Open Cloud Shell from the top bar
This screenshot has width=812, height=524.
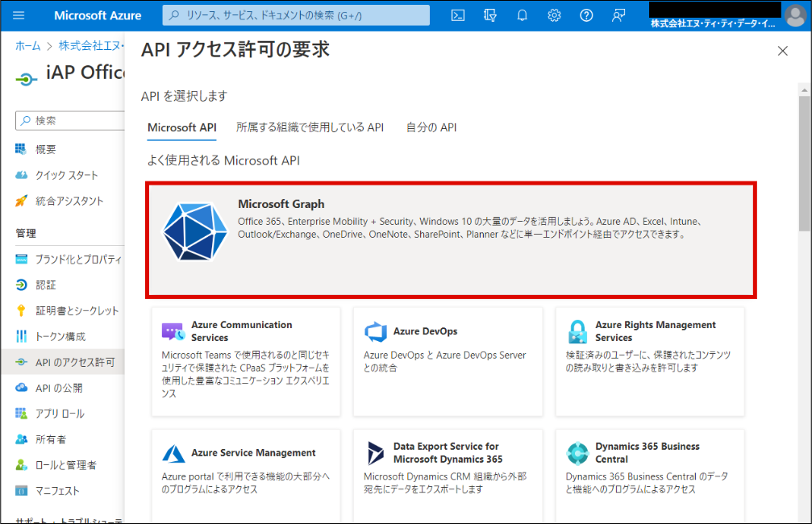pos(457,15)
